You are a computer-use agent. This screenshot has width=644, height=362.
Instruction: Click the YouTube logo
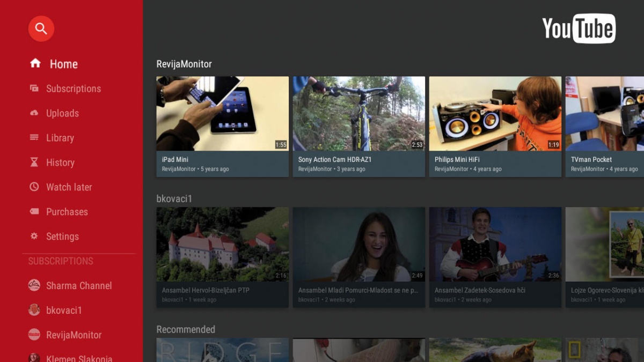(579, 28)
